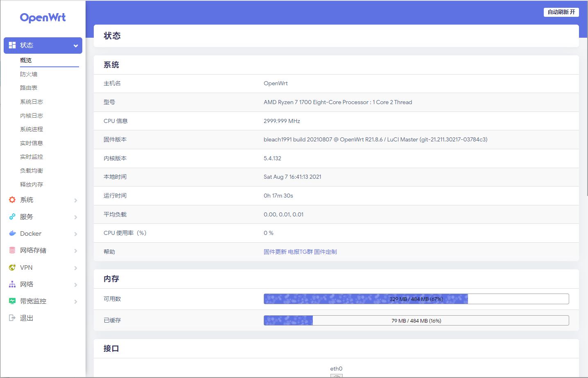Click the 系统 gear icon

click(12, 200)
